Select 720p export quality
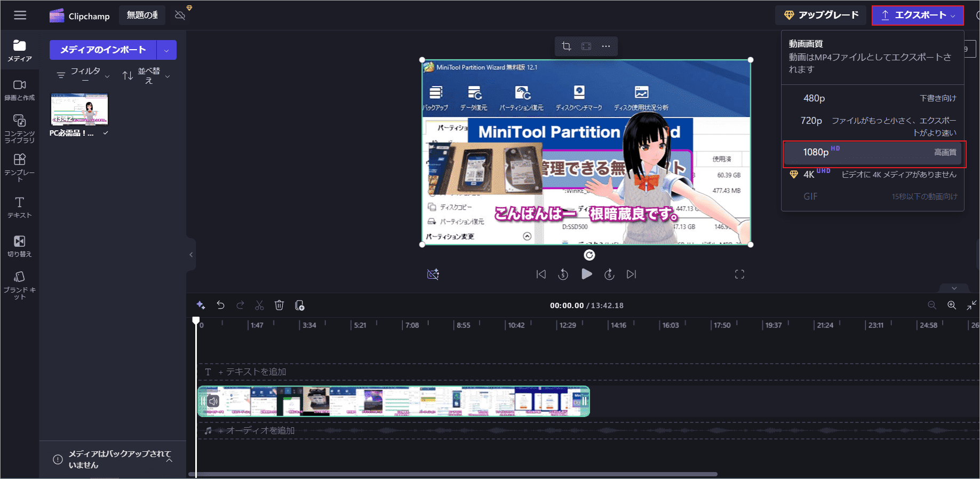The width and height of the screenshot is (980, 479). [x=873, y=126]
